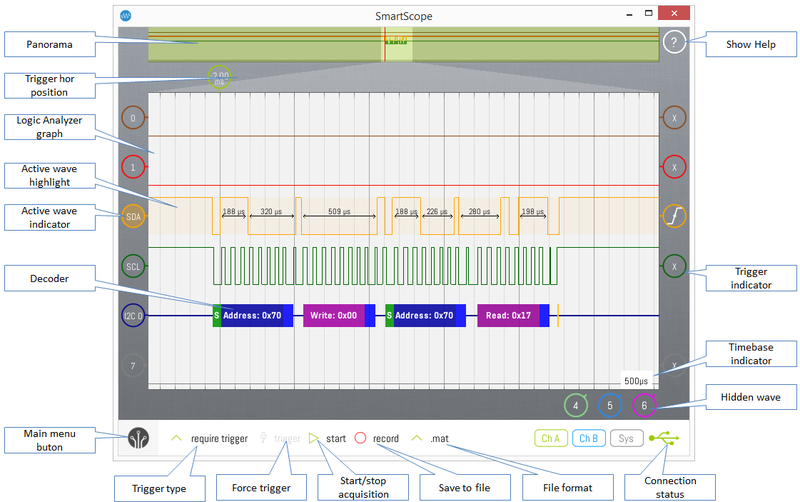The image size is (800, 502).
Task: Select the SCL wave indicator
Action: tap(133, 266)
